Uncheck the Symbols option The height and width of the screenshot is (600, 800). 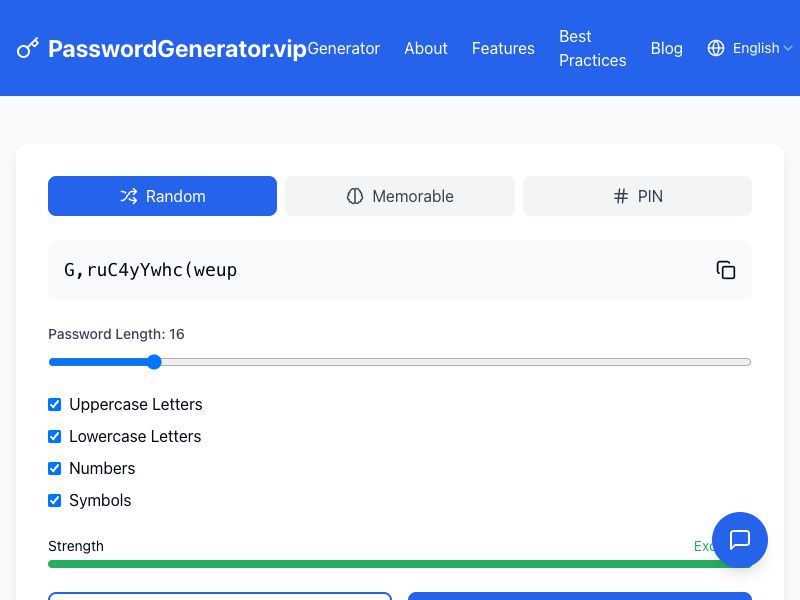54,500
